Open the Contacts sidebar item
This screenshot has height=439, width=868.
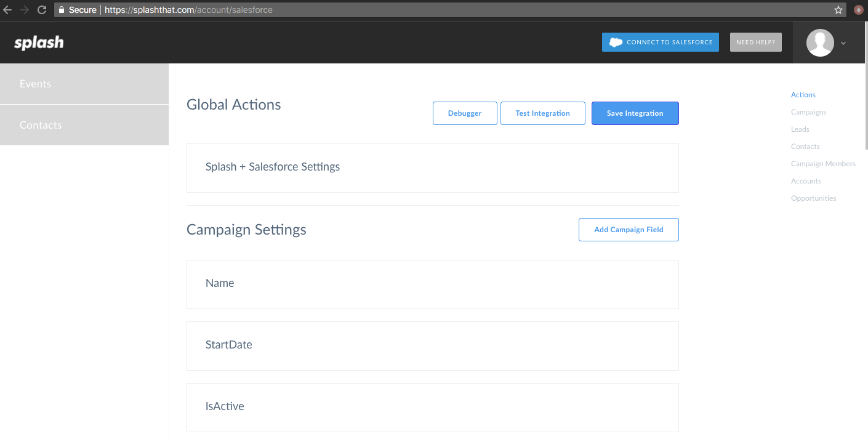click(84, 125)
